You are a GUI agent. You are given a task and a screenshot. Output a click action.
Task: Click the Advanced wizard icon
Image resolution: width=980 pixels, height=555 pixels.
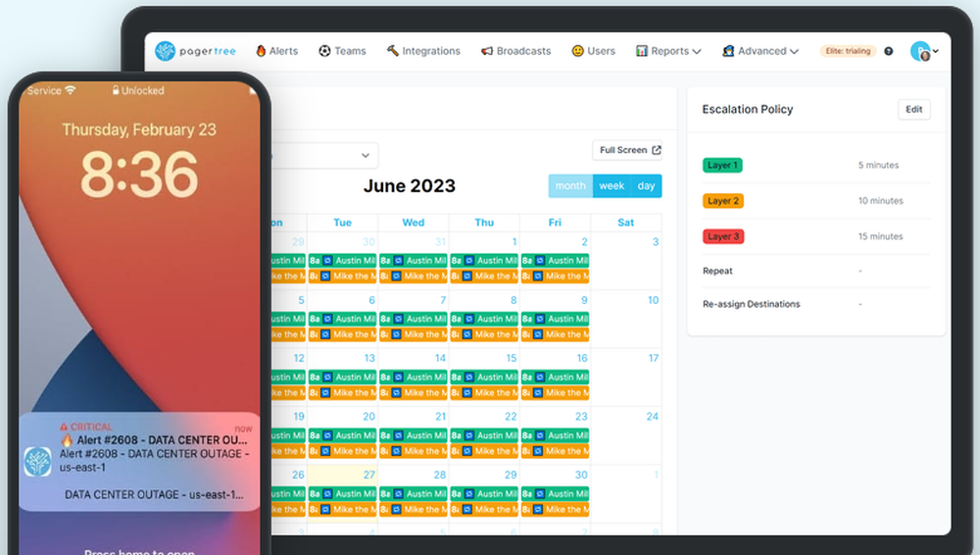[x=728, y=51]
